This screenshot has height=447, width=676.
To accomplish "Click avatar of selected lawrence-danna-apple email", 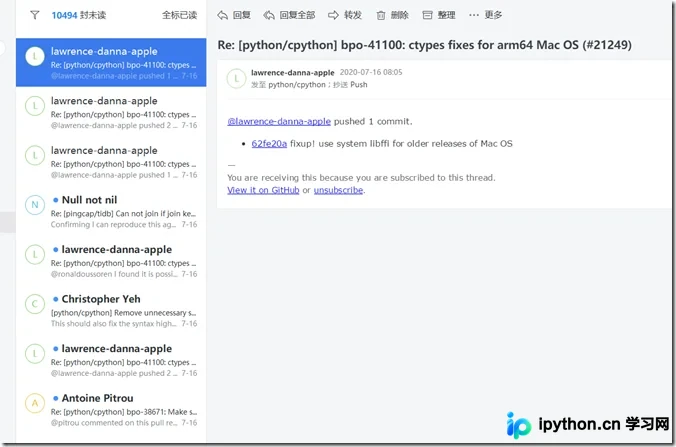I will (x=35, y=56).
